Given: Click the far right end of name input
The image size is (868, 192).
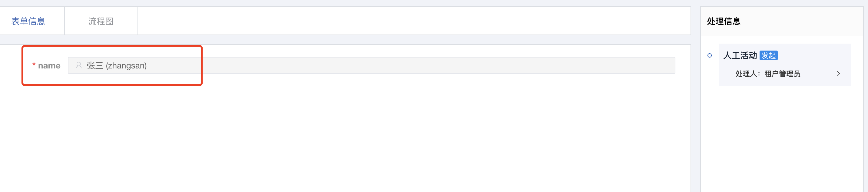Looking at the screenshot, I should [x=667, y=65].
